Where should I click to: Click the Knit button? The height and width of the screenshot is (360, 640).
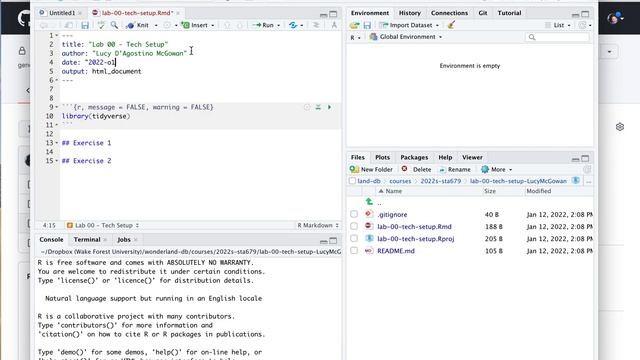[x=138, y=25]
